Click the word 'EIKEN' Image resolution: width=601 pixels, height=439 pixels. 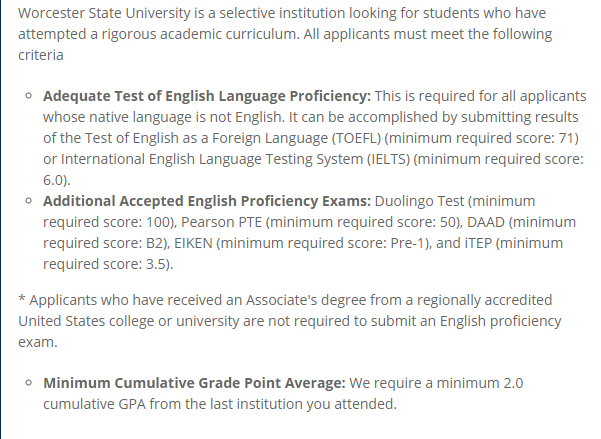(193, 243)
